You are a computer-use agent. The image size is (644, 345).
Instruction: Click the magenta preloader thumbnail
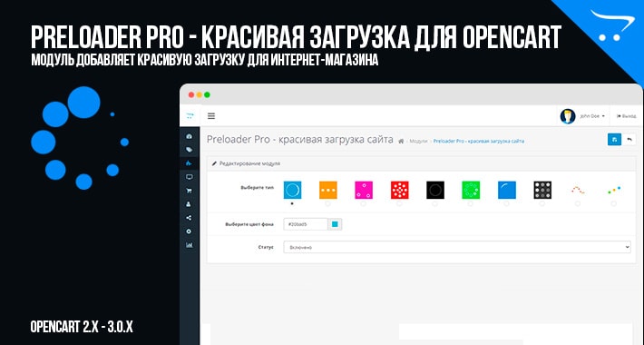[364, 190]
